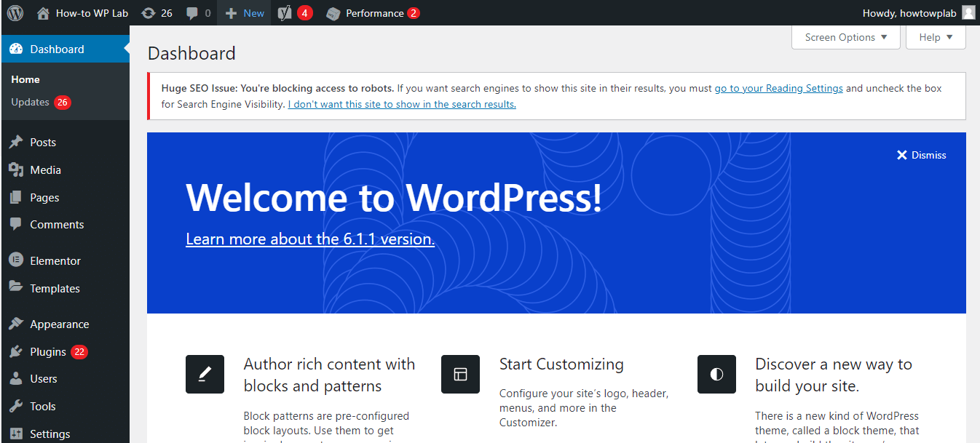The width and height of the screenshot is (980, 443).
Task: Follow the 'go to your Reading Settings' link
Action: (778, 89)
